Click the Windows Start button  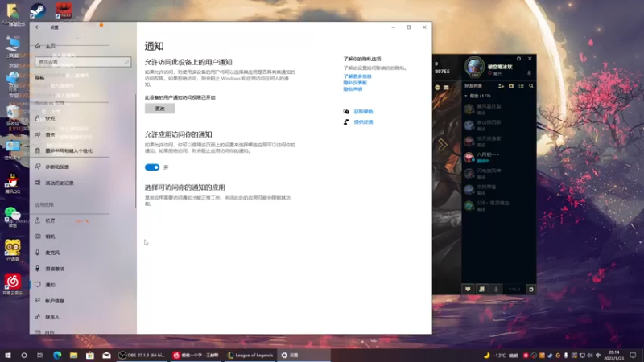8,355
